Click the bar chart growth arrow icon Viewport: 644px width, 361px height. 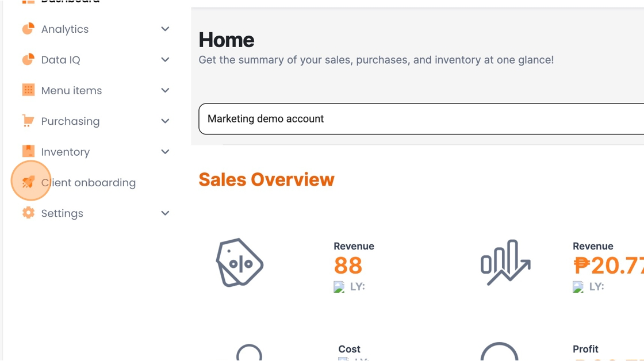tap(505, 263)
